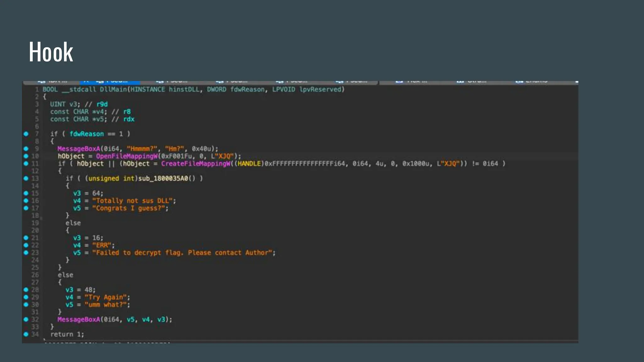This screenshot has height=362, width=644.
Task: Toggle breakpoint marker on line 13
Action: pyautogui.click(x=26, y=178)
